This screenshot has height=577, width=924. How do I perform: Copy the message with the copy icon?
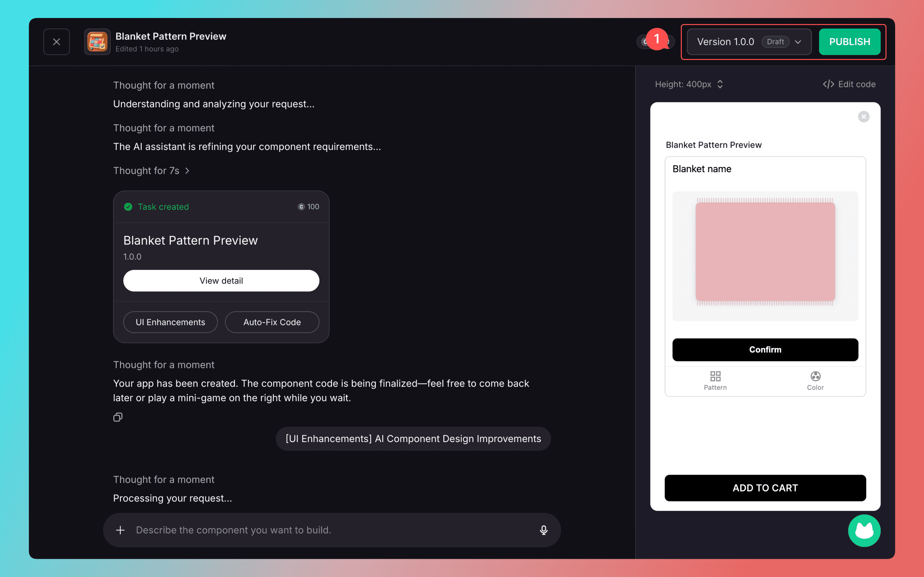(x=118, y=417)
